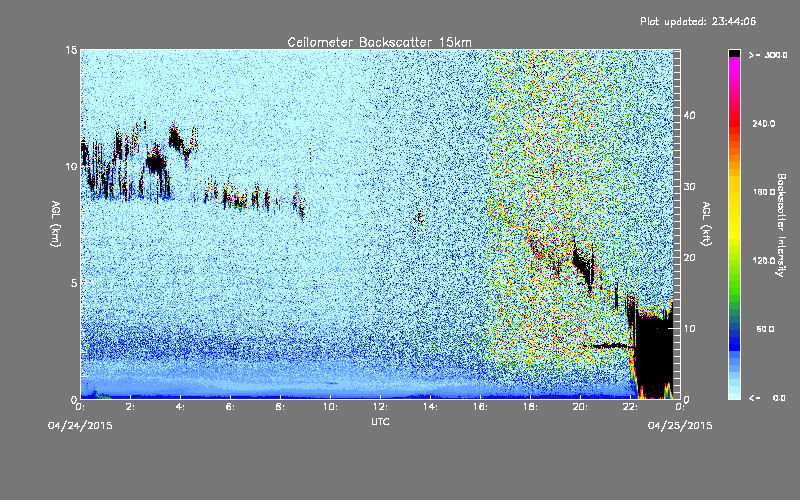Click the "10" tick on the AGL (km) axis
The height and width of the screenshot is (500, 800).
pyautogui.click(x=71, y=166)
